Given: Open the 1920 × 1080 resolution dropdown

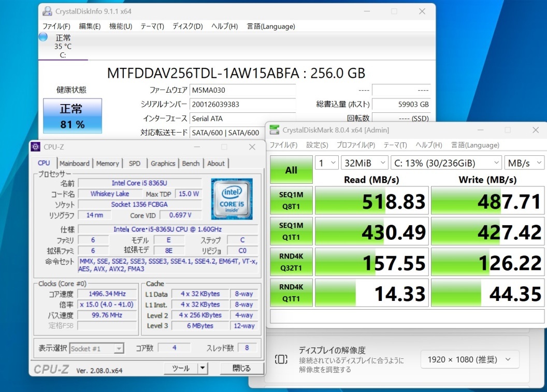Looking at the screenshot, I should [x=470, y=359].
